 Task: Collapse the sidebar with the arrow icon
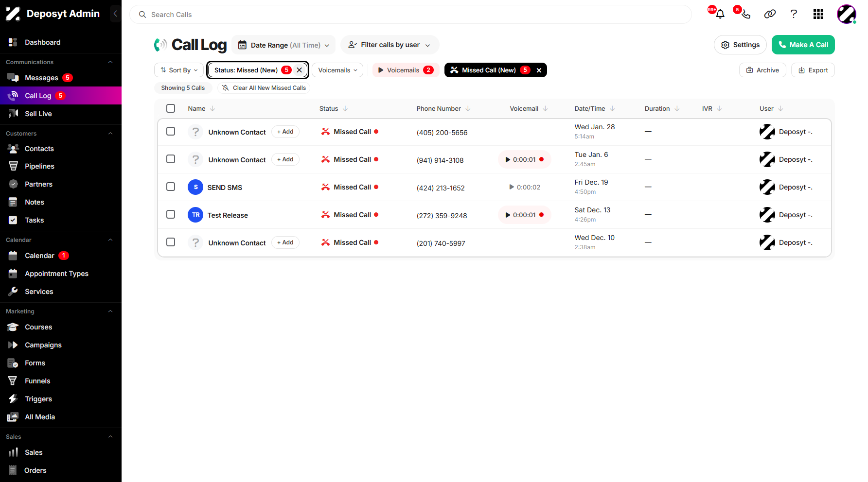(x=115, y=14)
